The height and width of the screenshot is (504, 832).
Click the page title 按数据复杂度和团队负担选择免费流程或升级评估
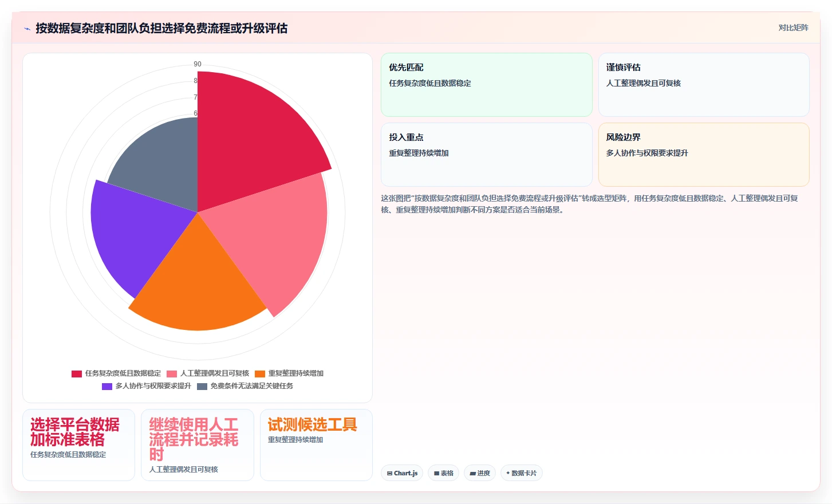(161, 28)
